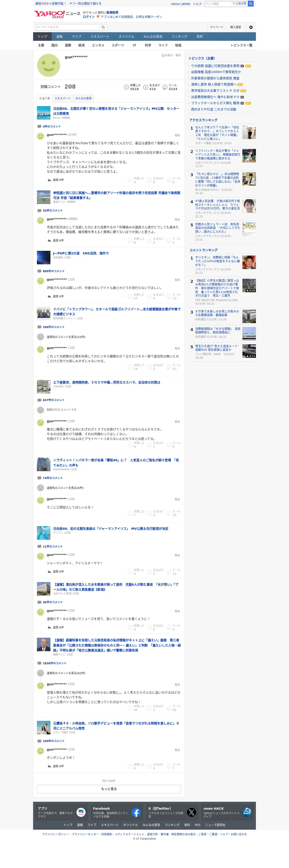Click なるほど on the これって大統領 comment
This screenshot has width=289, height=868.
tap(156, 367)
